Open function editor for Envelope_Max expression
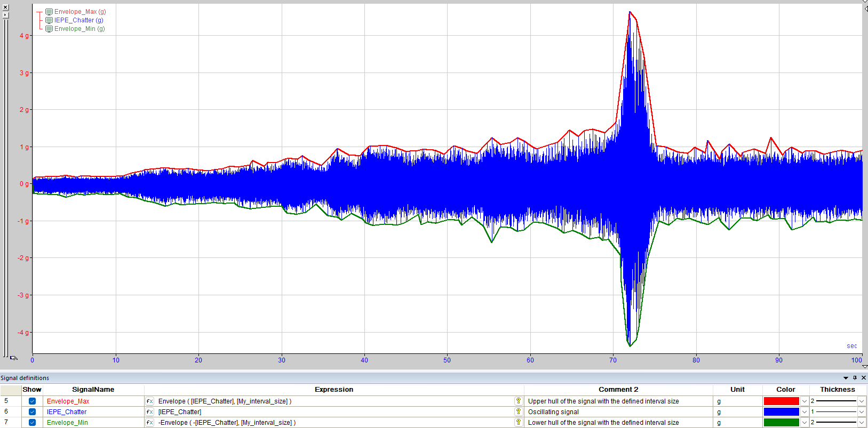Viewport: 868px width, 428px height. pos(150,401)
